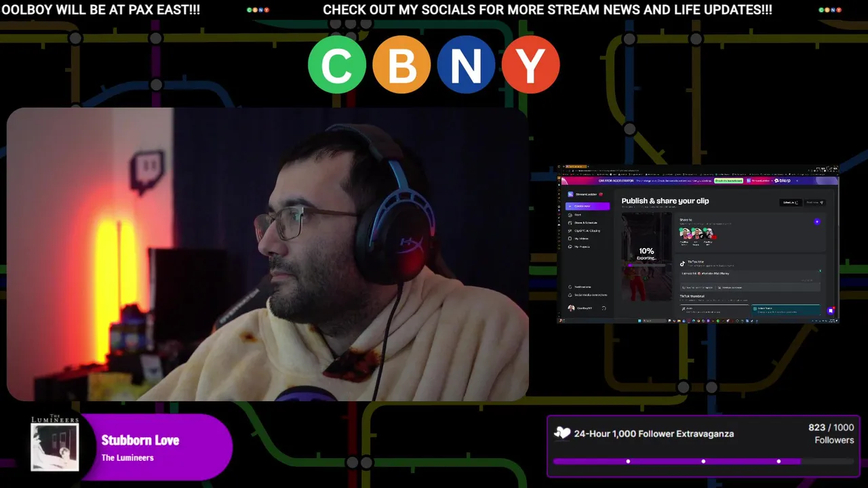Select the Auto thumbnail option
The width and height of the screenshot is (868, 488).
coord(714,310)
